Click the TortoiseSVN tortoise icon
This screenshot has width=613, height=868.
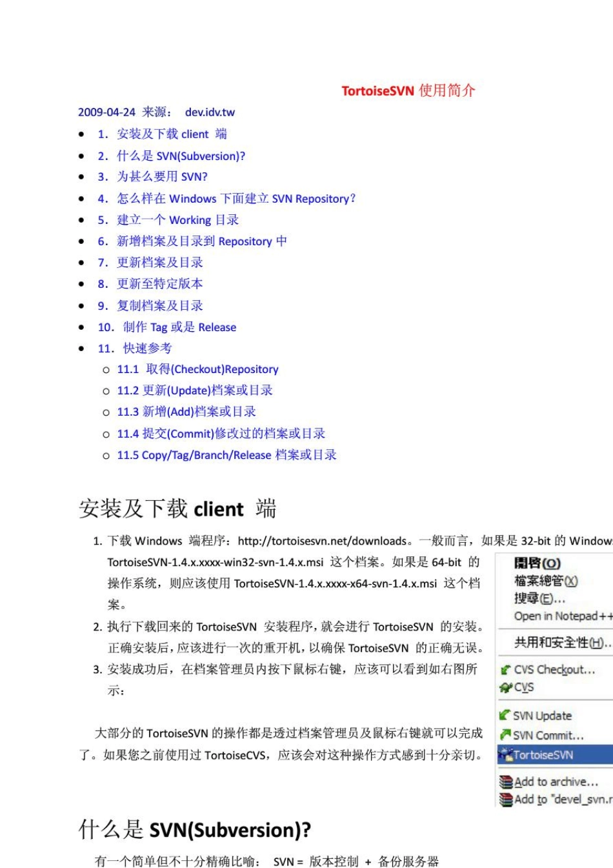(x=505, y=754)
